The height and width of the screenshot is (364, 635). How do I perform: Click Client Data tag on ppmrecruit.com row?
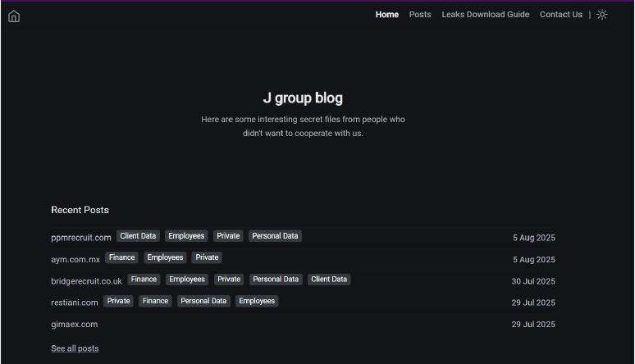tap(138, 236)
